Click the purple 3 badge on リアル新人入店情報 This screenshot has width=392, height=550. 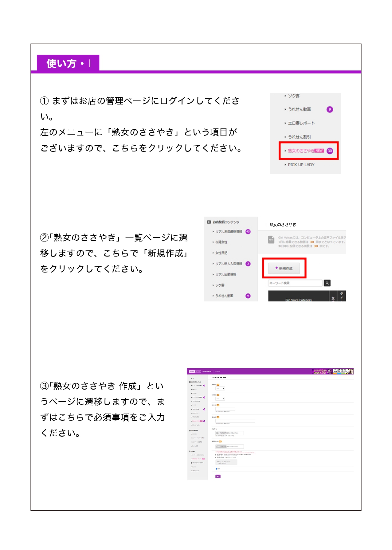click(x=248, y=264)
